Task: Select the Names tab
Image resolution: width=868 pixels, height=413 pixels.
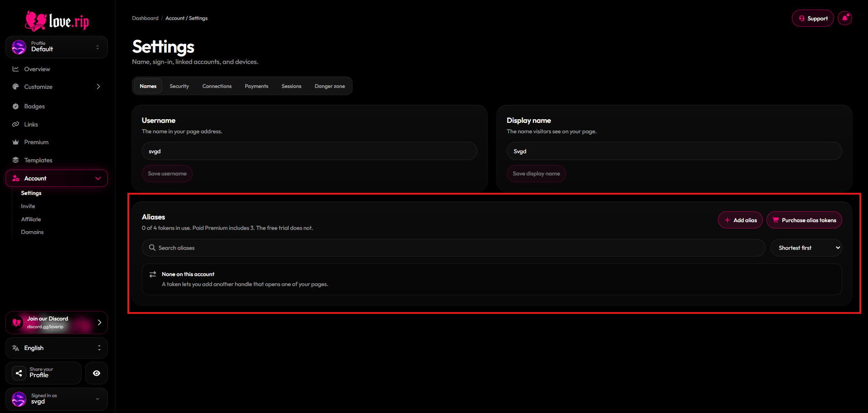Action: pos(148,86)
